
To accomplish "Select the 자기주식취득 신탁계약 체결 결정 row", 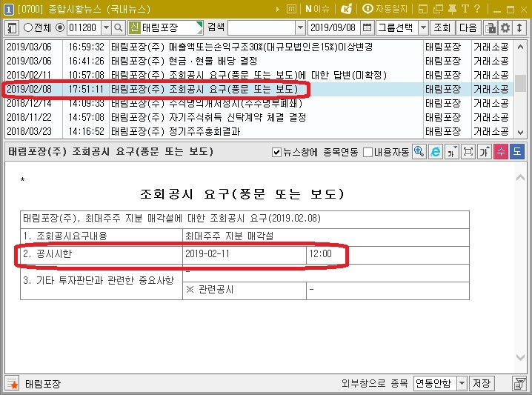I will click(259, 117).
